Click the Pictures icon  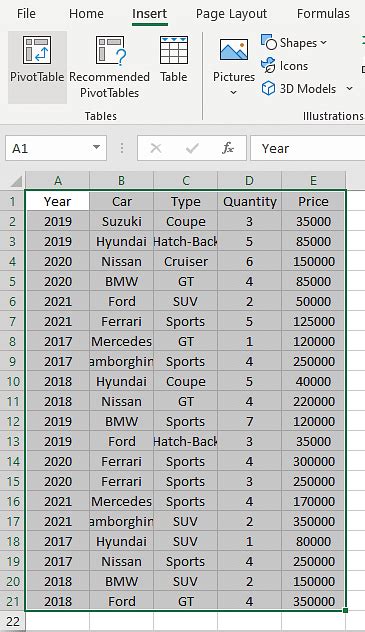coord(234,50)
